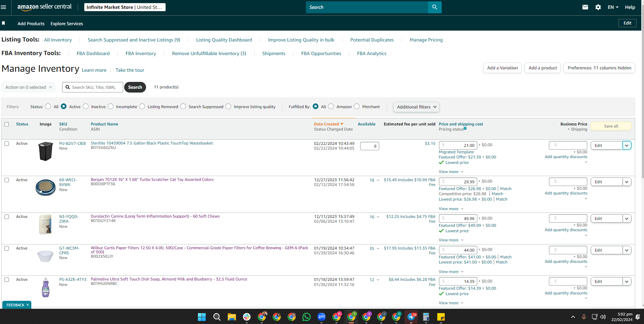Go to Listing Quality Dashboard
Image resolution: width=644 pixels, height=324 pixels.
(x=224, y=40)
